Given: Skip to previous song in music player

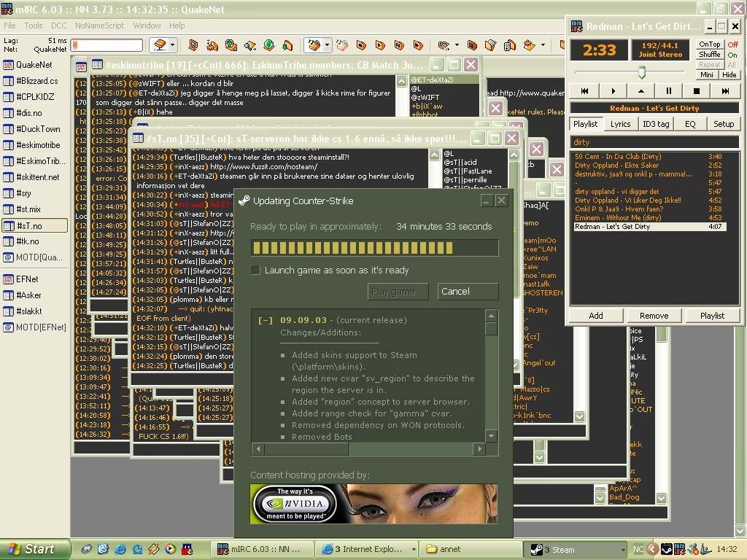Looking at the screenshot, I should [x=584, y=91].
